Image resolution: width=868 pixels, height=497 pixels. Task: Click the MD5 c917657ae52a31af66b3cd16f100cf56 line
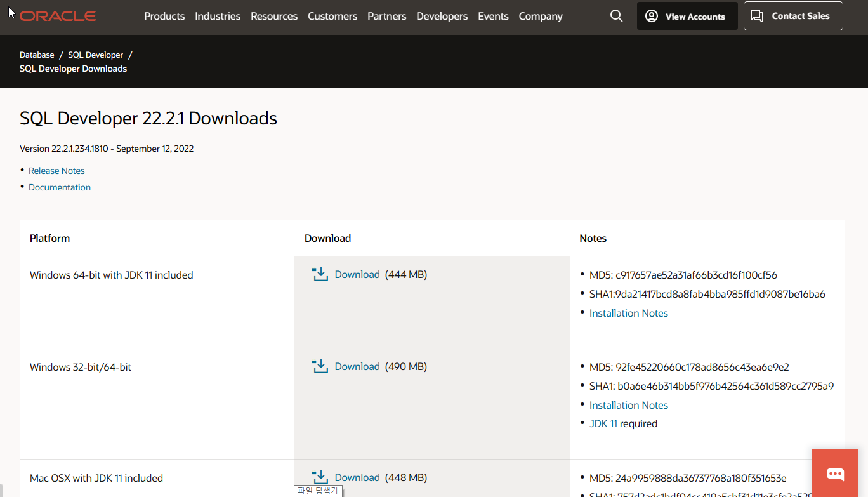683,275
